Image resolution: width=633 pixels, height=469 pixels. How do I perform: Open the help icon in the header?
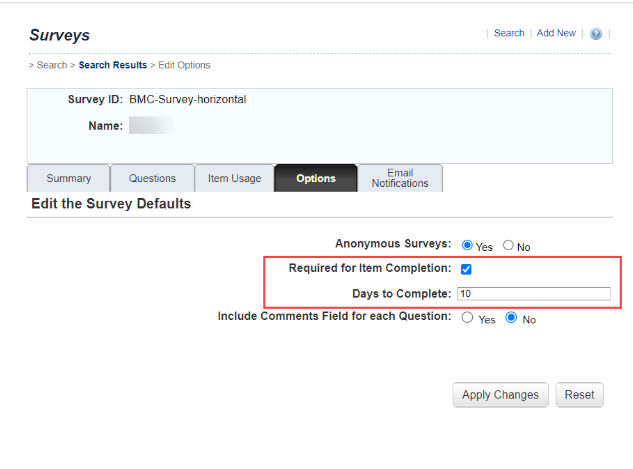596,34
